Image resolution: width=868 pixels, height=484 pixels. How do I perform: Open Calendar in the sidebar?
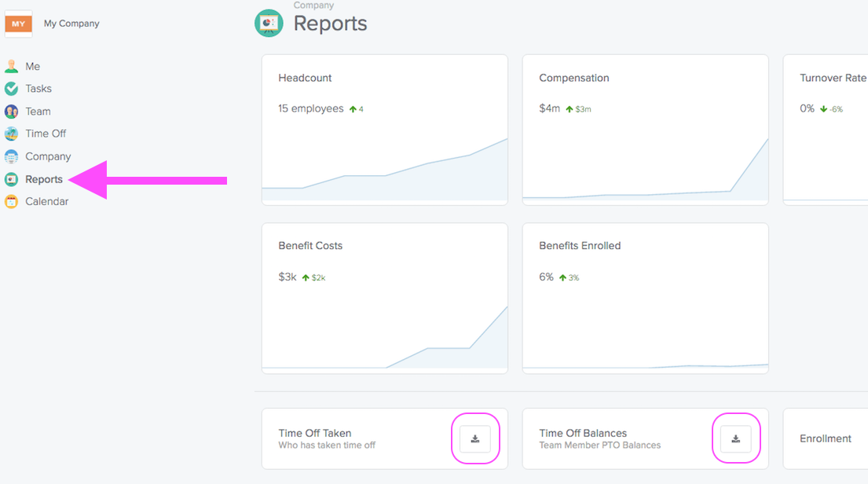pos(47,202)
